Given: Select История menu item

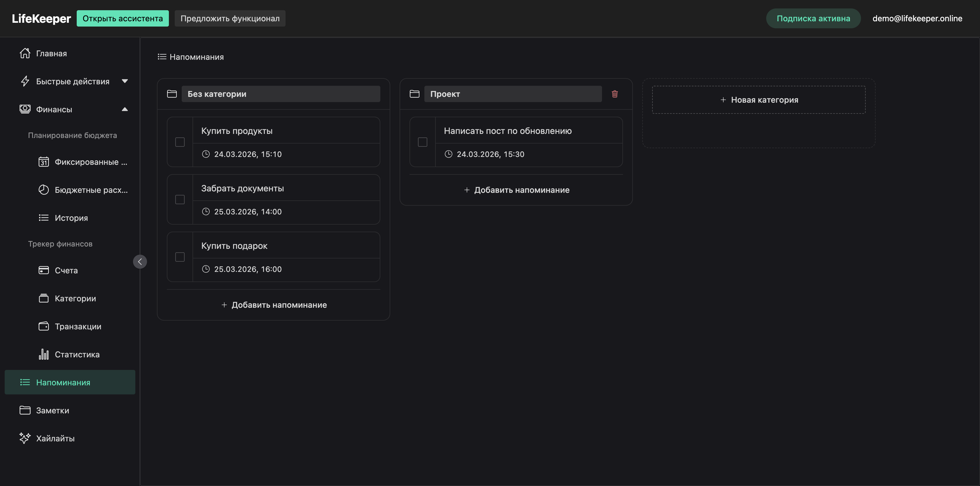Looking at the screenshot, I should (71, 218).
